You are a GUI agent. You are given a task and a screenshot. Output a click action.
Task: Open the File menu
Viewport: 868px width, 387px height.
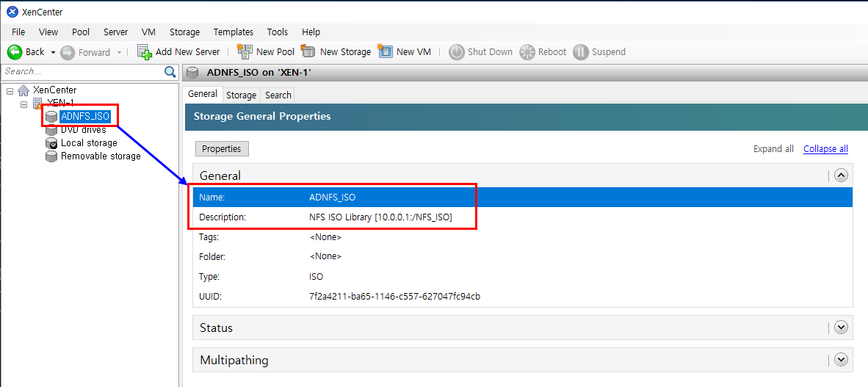pos(18,32)
